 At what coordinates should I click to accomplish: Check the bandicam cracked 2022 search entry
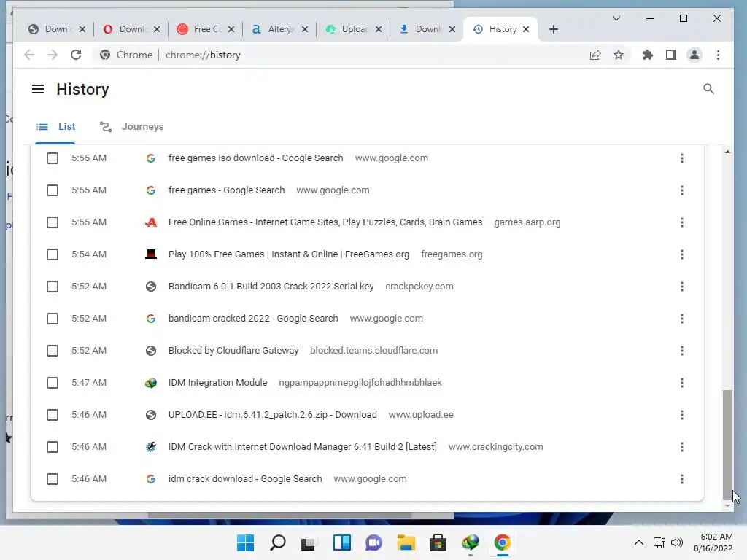[53, 319]
